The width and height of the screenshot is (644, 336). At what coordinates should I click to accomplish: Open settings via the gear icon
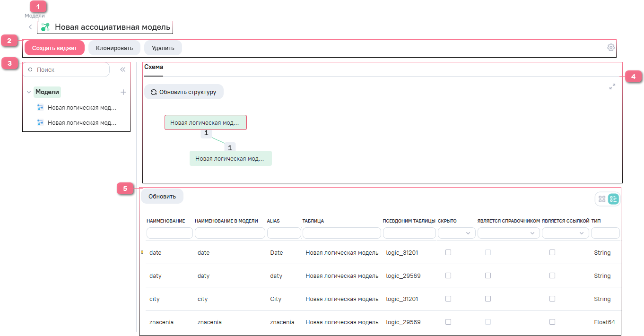(611, 47)
